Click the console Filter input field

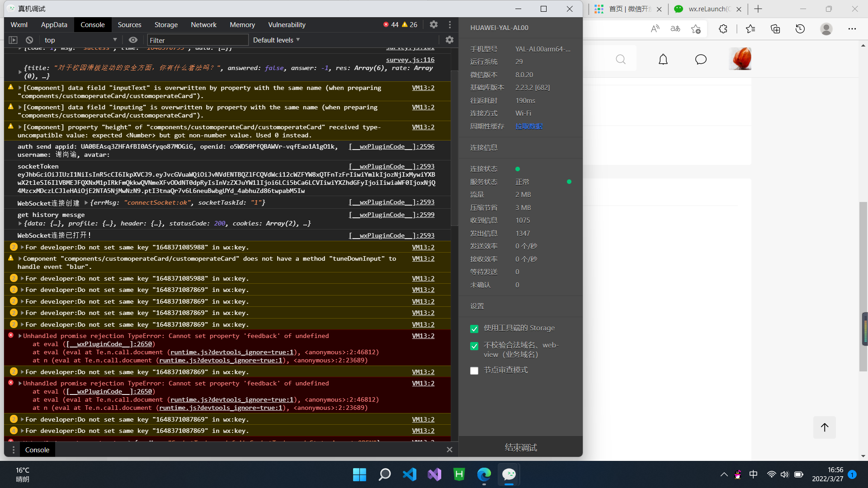click(198, 40)
